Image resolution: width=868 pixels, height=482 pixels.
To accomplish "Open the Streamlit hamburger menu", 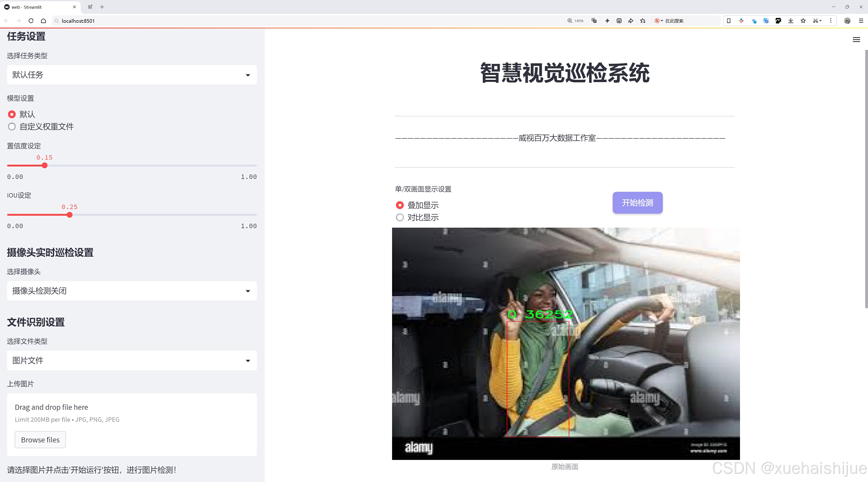I will [x=856, y=40].
